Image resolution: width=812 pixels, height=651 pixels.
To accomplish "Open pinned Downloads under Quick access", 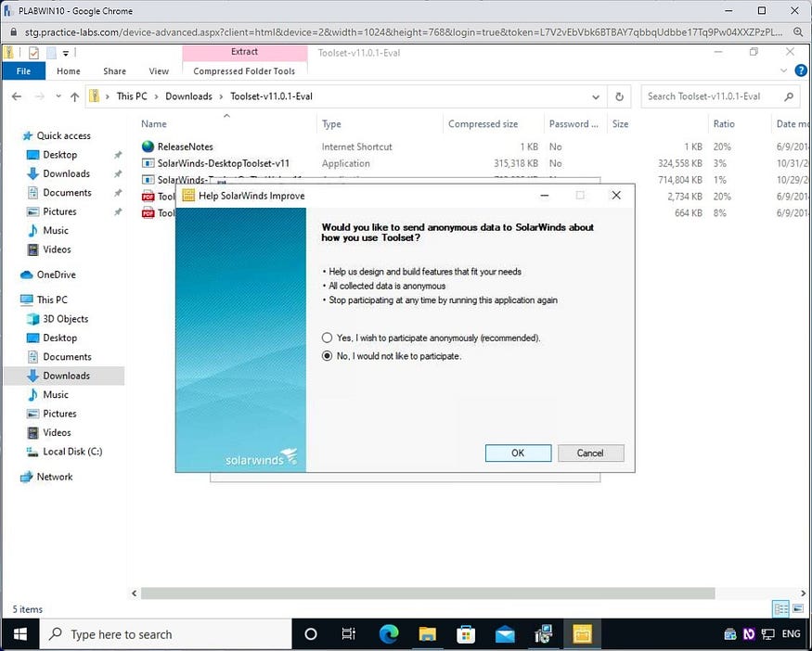I will click(66, 173).
